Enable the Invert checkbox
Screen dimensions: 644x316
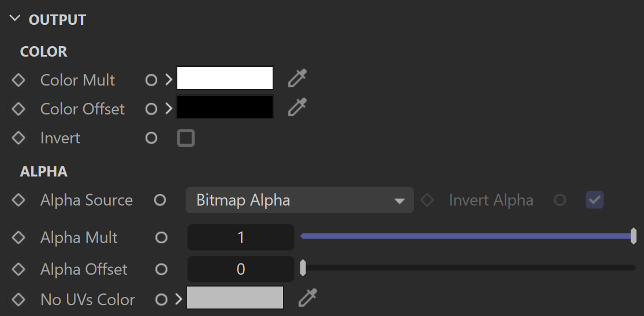point(185,138)
